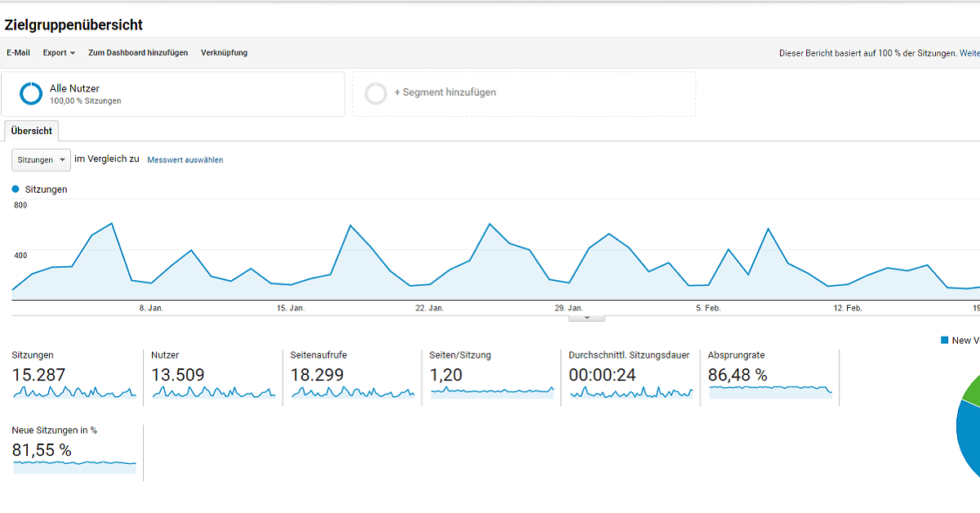
Task: Select the Messwert auswählen link
Action: pyautogui.click(x=185, y=159)
